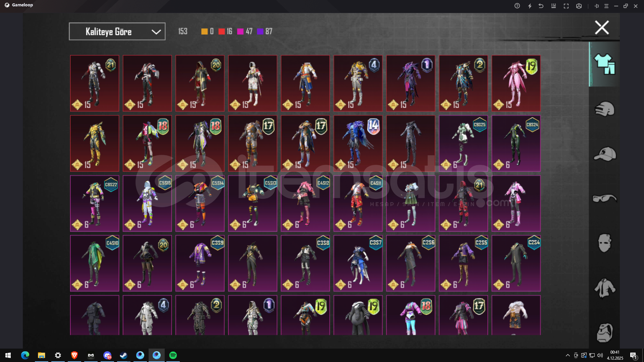Open the helmet category icon
Image resolution: width=644 pixels, height=362 pixels.
point(604,109)
